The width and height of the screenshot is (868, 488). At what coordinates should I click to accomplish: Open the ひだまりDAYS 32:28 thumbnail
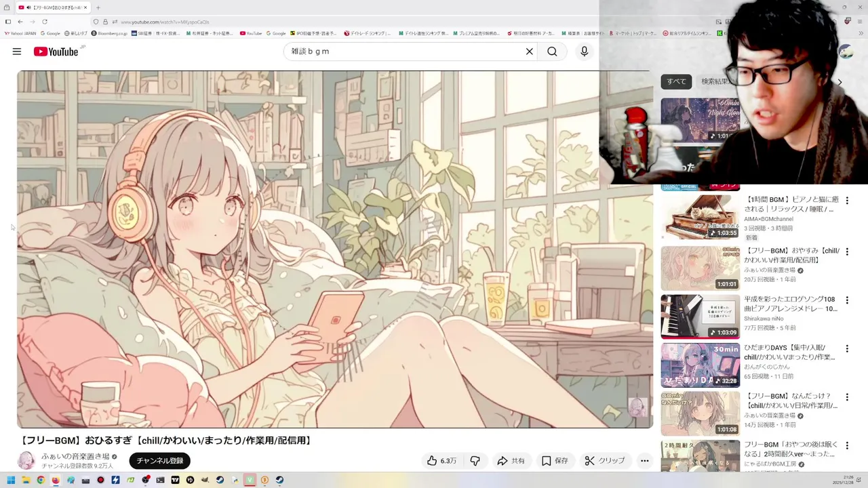tap(701, 365)
